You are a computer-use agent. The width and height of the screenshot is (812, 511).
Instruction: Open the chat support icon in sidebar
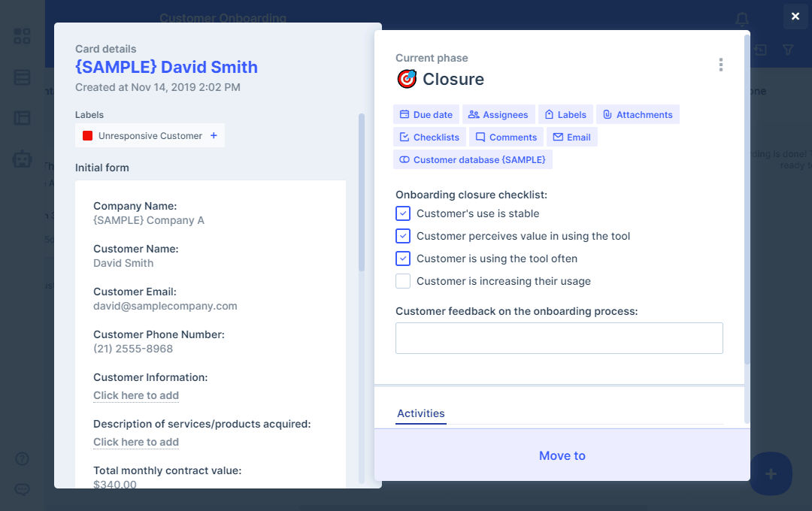point(23,489)
